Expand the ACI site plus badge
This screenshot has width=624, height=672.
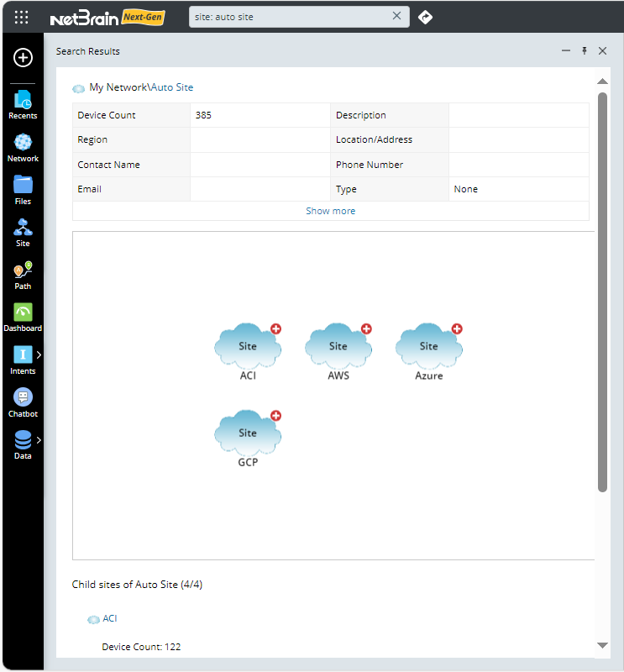[x=276, y=328]
